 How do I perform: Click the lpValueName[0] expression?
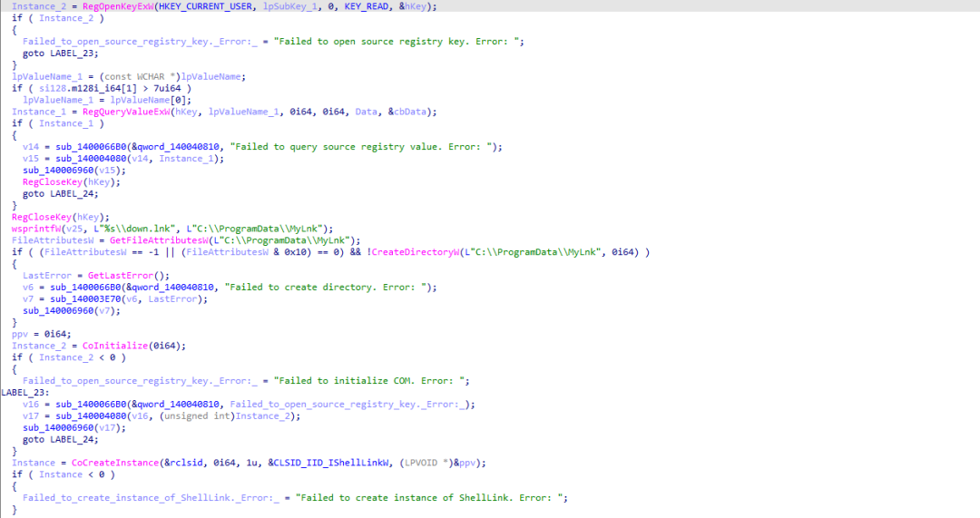pos(151,100)
